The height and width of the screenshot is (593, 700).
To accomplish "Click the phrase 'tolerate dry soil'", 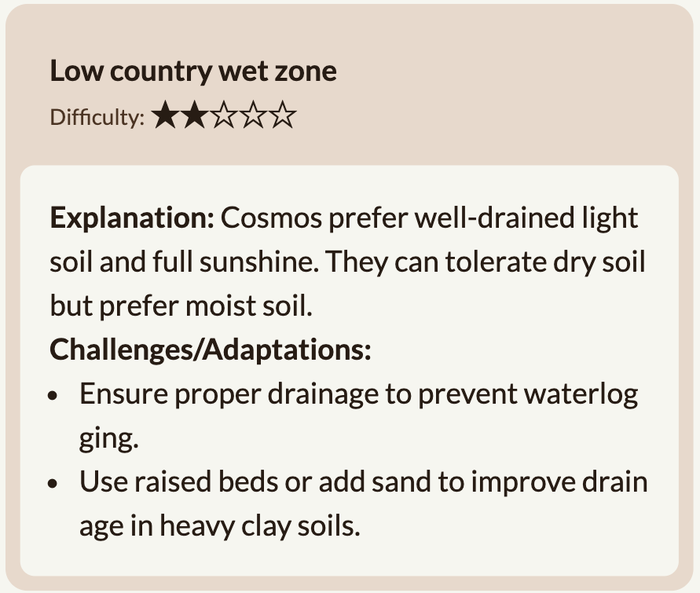I will point(545,262).
